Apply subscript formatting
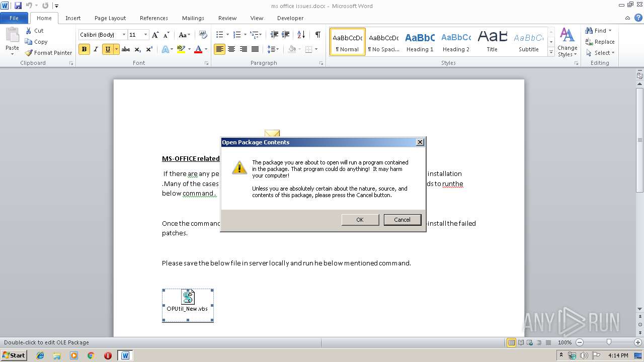This screenshot has width=644, height=362. pos(138,49)
